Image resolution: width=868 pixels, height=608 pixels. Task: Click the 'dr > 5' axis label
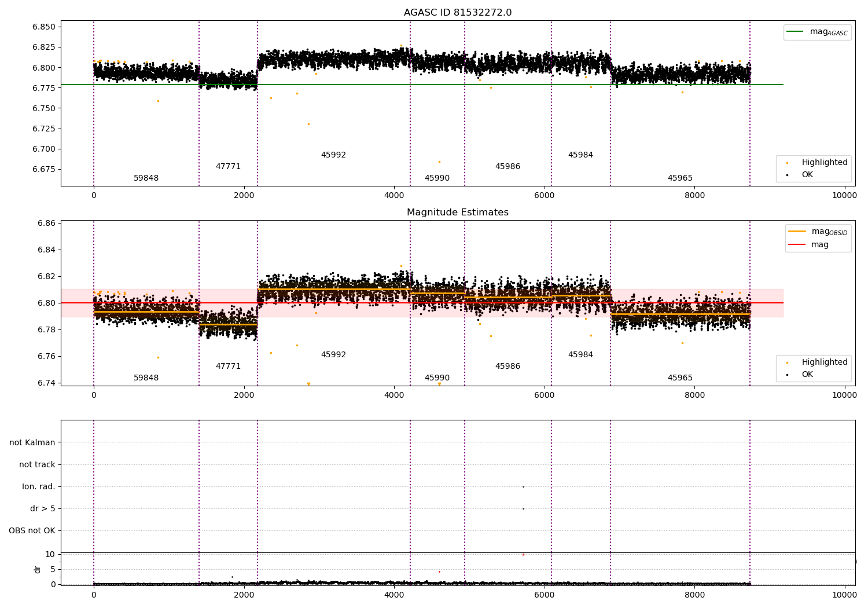(x=43, y=509)
